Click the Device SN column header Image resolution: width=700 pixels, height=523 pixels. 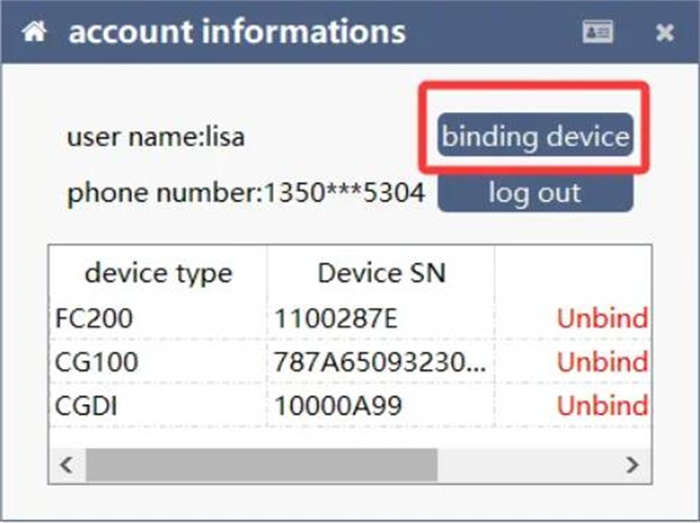pos(381,273)
